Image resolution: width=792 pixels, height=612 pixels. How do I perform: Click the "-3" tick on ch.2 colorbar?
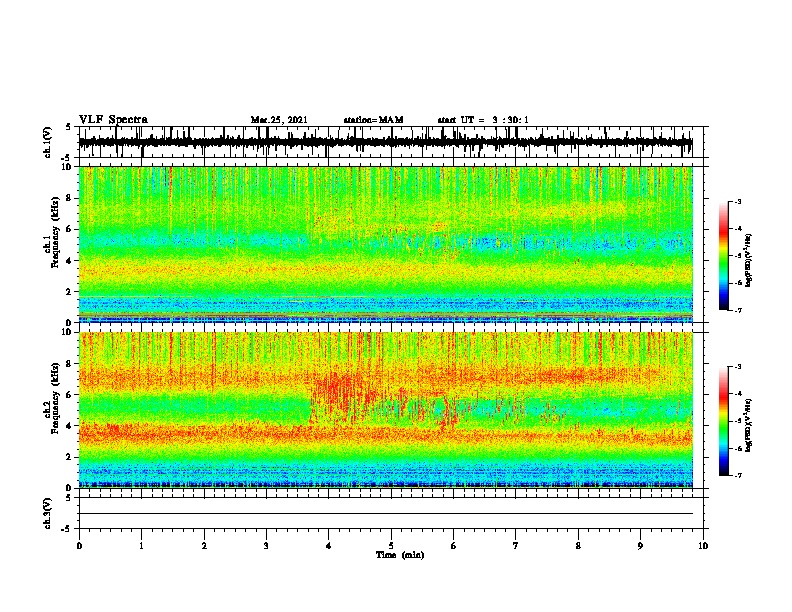tap(738, 367)
